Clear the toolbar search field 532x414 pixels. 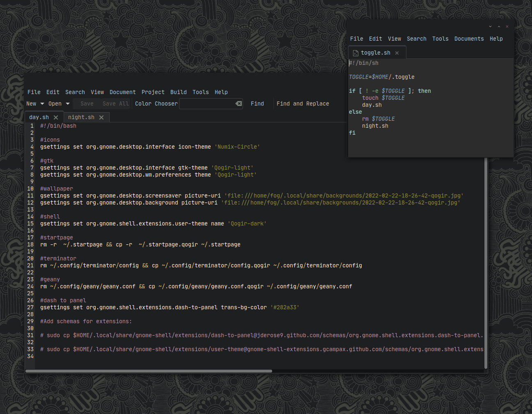(238, 103)
